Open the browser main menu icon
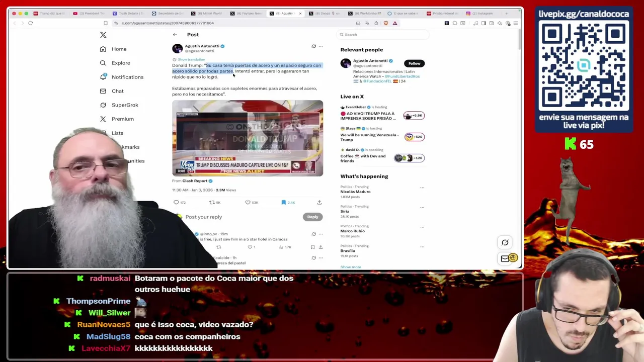Viewport: 644px width, 362px height. tap(516, 23)
